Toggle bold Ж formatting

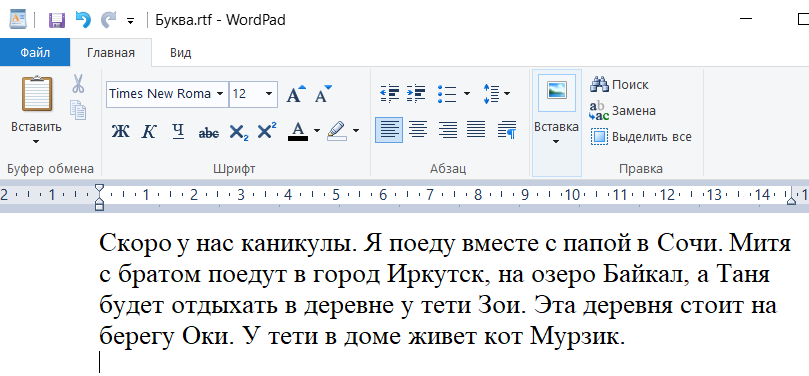120,132
